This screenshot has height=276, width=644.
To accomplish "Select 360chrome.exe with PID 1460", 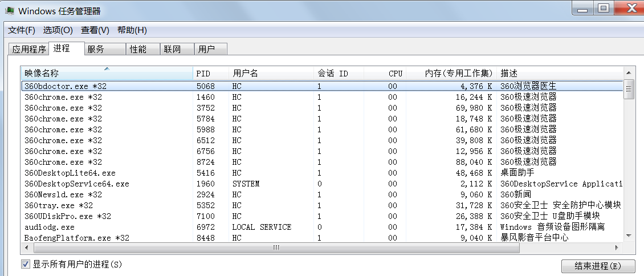I will pyautogui.click(x=322, y=97).
